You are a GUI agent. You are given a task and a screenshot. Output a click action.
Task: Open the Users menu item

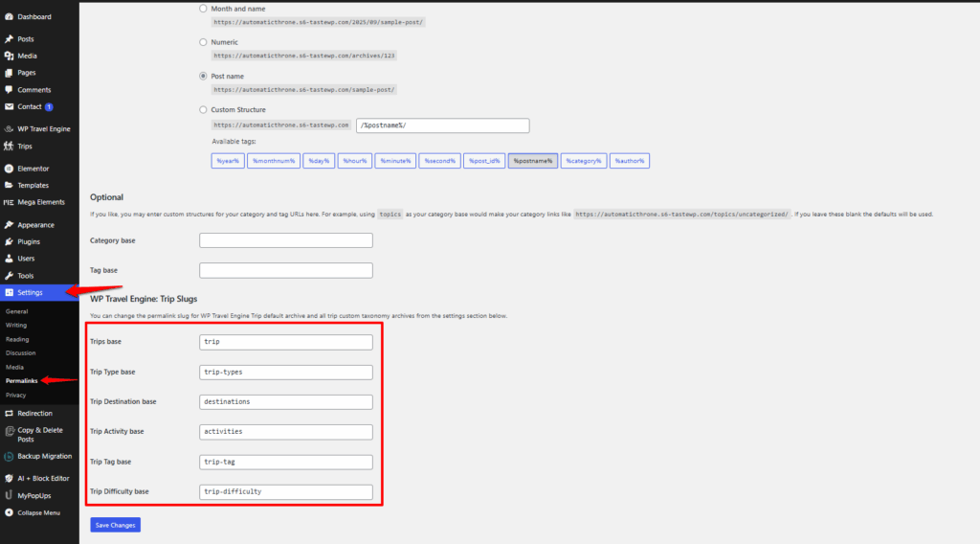(x=27, y=258)
